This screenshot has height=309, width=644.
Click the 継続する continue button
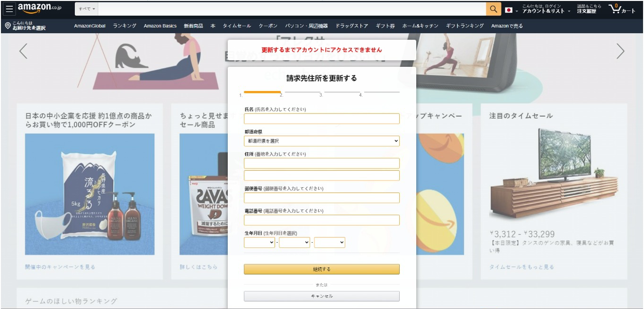pyautogui.click(x=322, y=269)
